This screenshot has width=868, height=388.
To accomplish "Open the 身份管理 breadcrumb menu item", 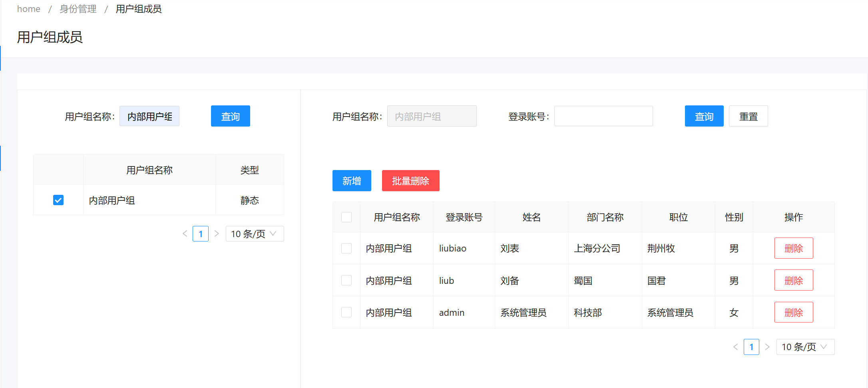I will tap(78, 9).
